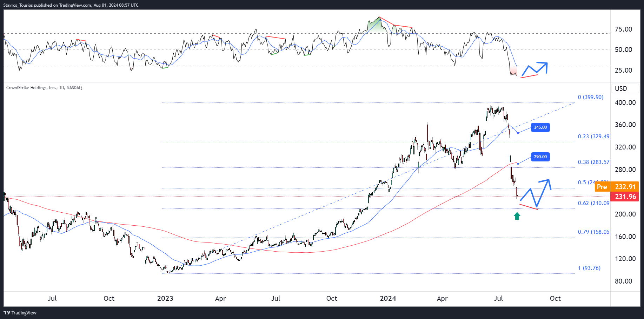The width and height of the screenshot is (644, 319).
Task: Click the 0.79 (158.05) Fibonacci label
Action: pos(594,232)
